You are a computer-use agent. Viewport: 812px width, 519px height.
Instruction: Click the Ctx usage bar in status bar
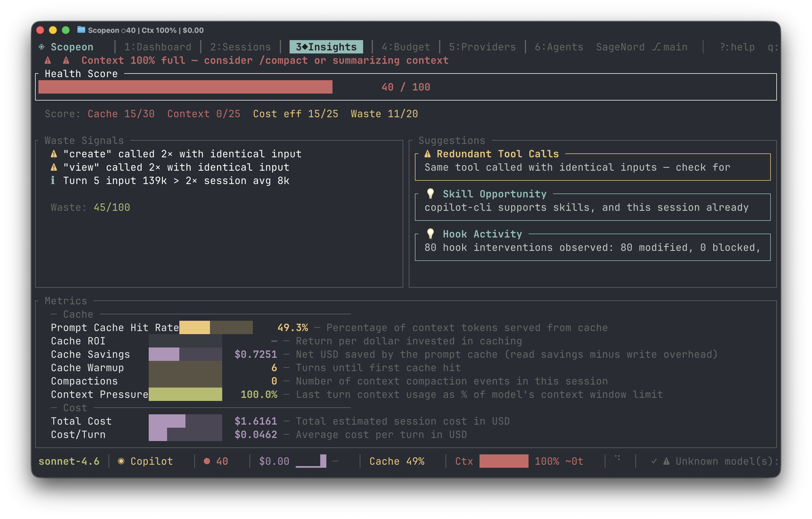click(503, 461)
